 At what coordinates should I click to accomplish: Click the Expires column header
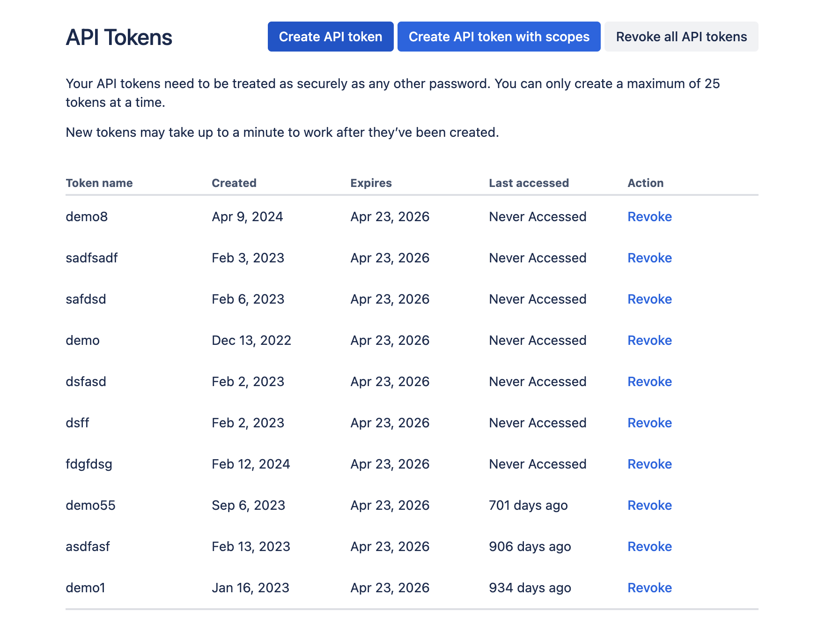[371, 183]
